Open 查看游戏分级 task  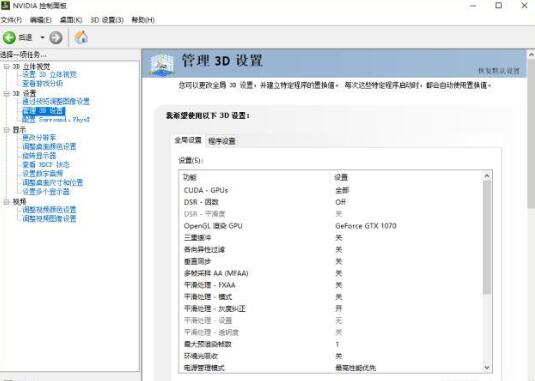coord(42,83)
